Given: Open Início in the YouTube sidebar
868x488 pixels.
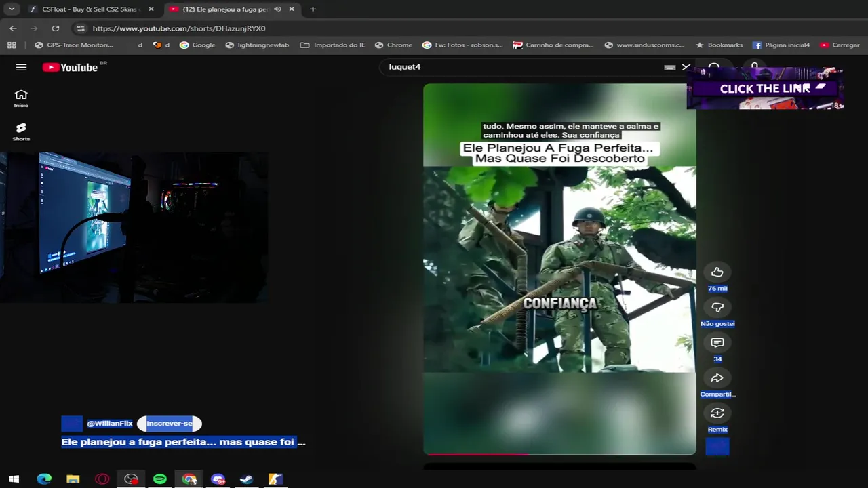Looking at the screenshot, I should tap(21, 98).
